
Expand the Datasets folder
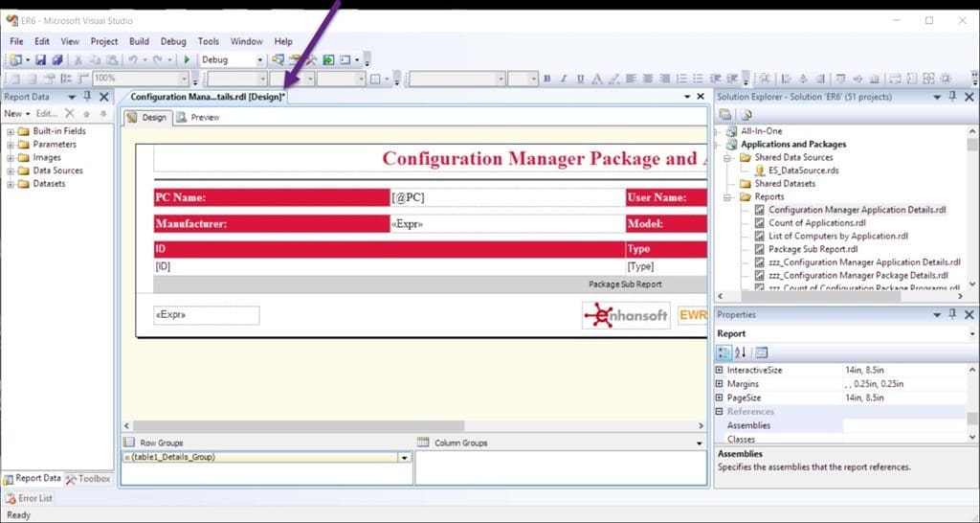click(x=10, y=184)
